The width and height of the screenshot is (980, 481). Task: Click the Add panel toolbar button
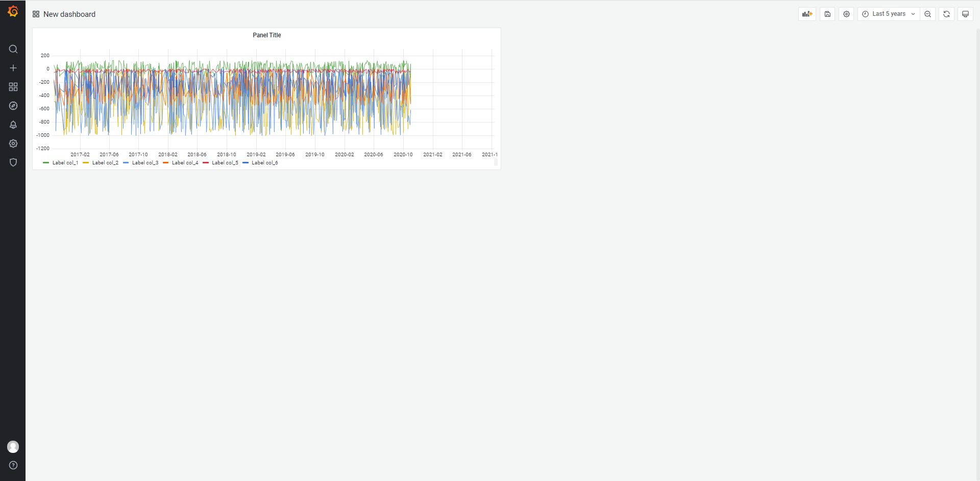point(807,14)
